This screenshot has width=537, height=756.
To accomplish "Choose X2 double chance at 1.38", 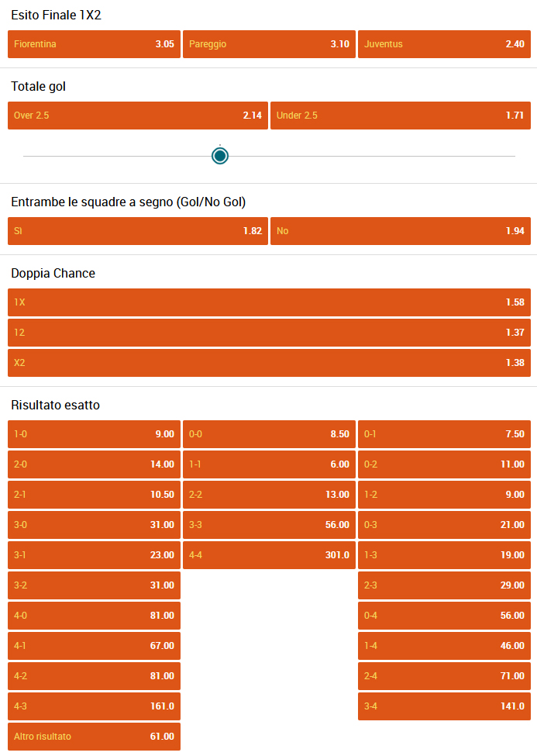I will [x=269, y=363].
